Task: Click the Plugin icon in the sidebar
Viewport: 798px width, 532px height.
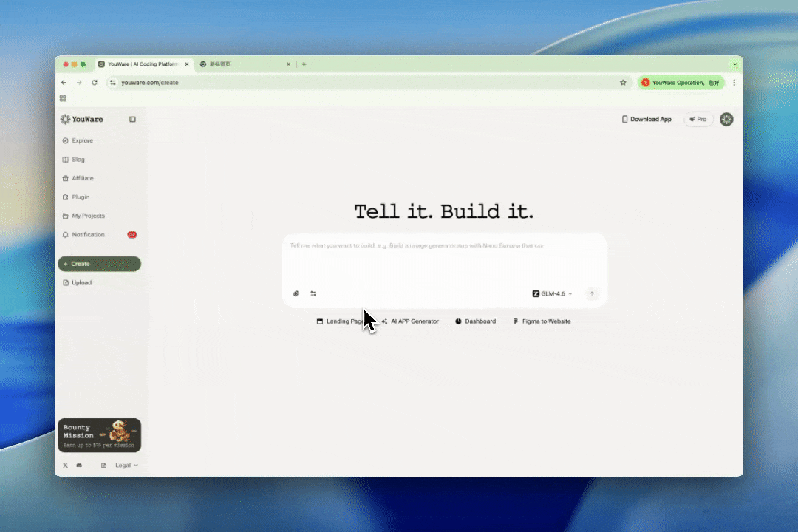Action: 66,197
